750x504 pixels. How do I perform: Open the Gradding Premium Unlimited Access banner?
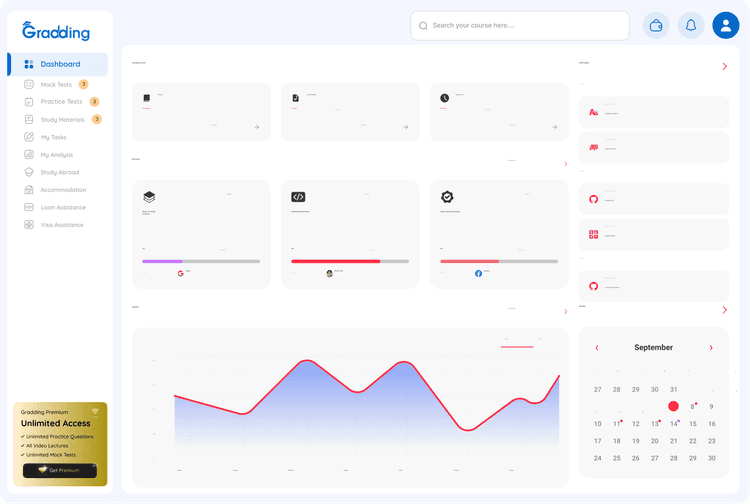pyautogui.click(x=60, y=444)
